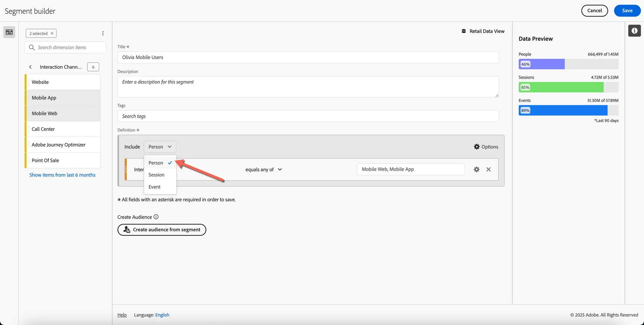This screenshot has height=325, width=644.
Task: Select the Adobe Journey Optimizer item
Action: pyautogui.click(x=63, y=145)
